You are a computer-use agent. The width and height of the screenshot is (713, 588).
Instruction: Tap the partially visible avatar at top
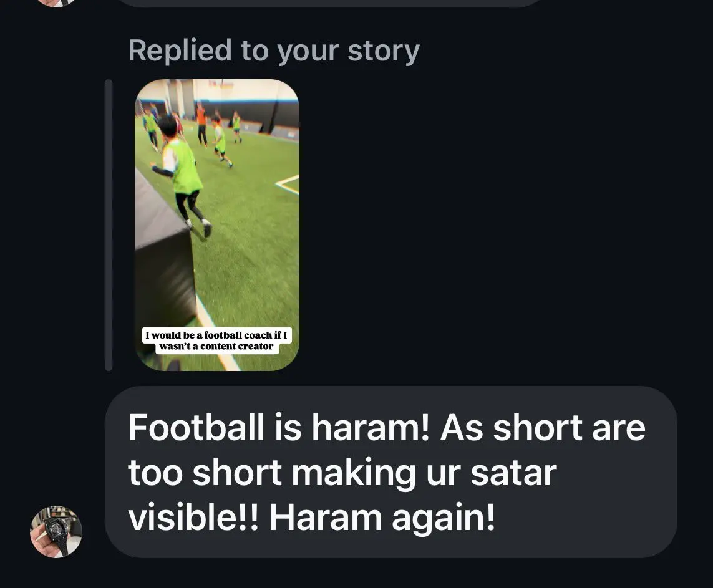tap(56, 2)
